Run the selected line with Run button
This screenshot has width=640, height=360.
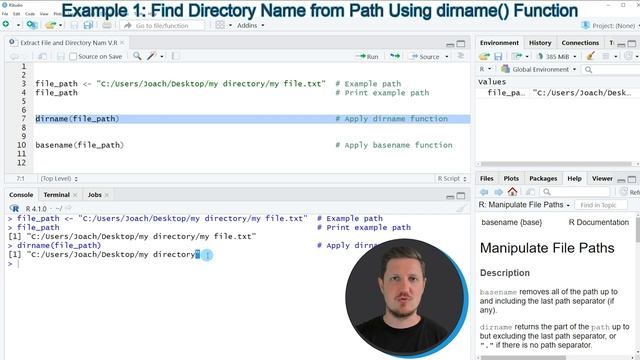(x=367, y=56)
